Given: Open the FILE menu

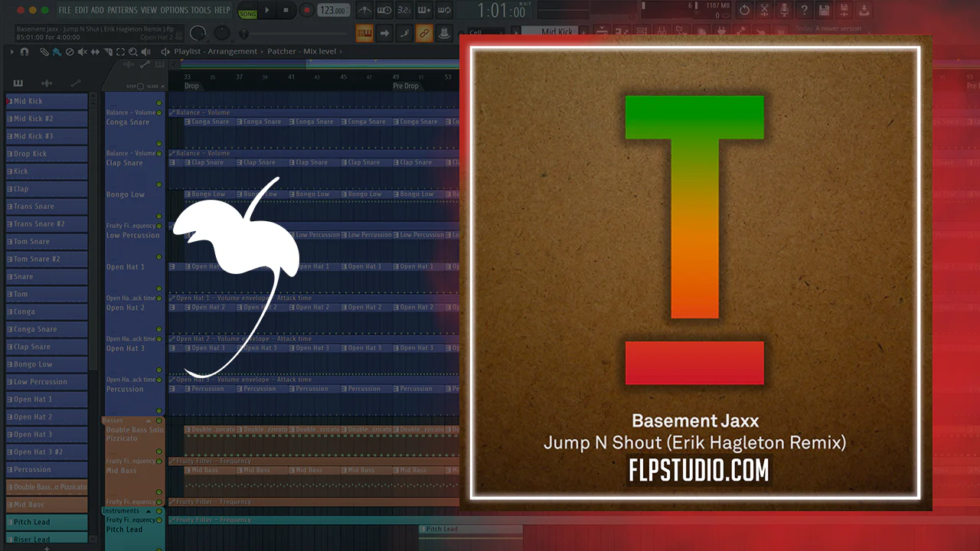Looking at the screenshot, I should pyautogui.click(x=65, y=11).
